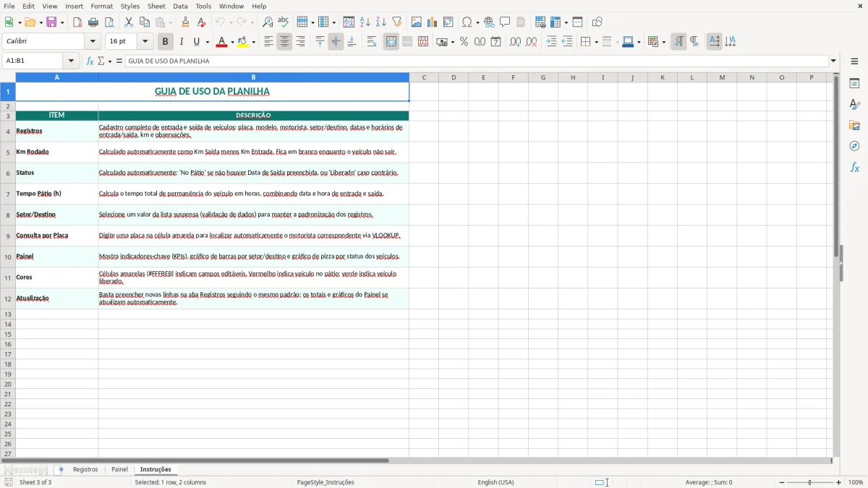Toggle Italic formatting

[182, 42]
